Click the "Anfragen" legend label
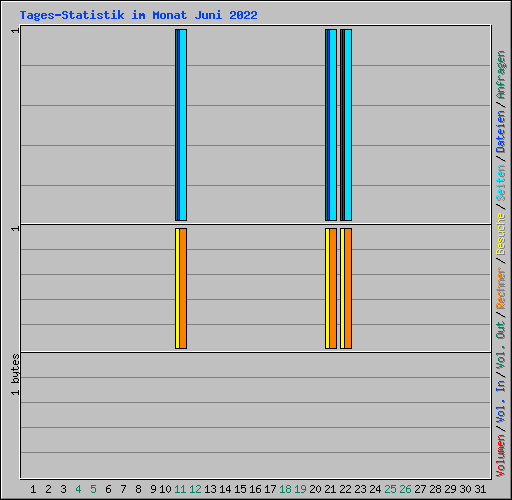This screenshot has height=500, width=512. click(x=501, y=75)
